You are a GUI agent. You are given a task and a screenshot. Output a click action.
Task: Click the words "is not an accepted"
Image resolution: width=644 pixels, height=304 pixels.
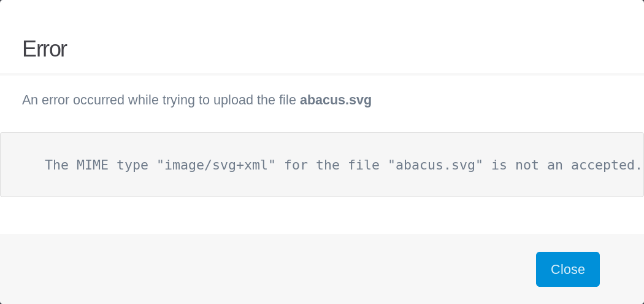point(562,165)
